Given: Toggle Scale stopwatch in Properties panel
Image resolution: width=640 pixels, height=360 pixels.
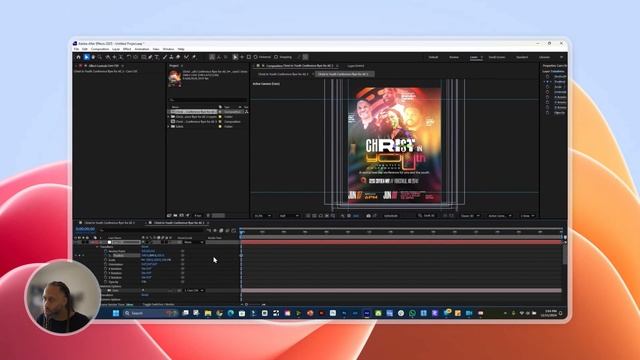Looking at the screenshot, I should point(547,87).
